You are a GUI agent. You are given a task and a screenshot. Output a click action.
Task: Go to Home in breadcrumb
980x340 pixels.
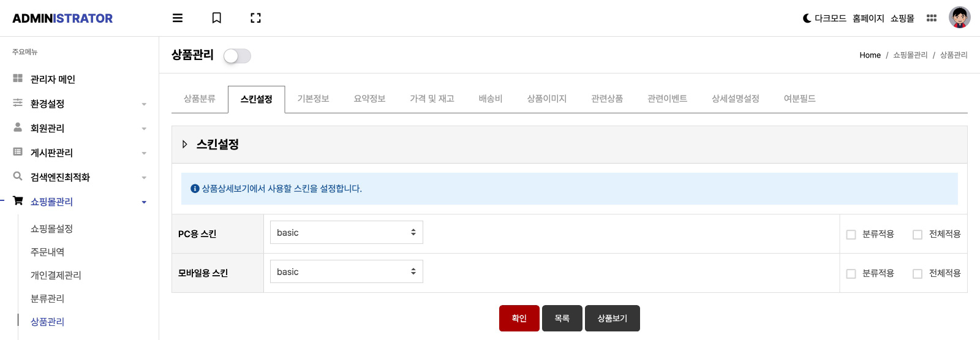click(870, 55)
